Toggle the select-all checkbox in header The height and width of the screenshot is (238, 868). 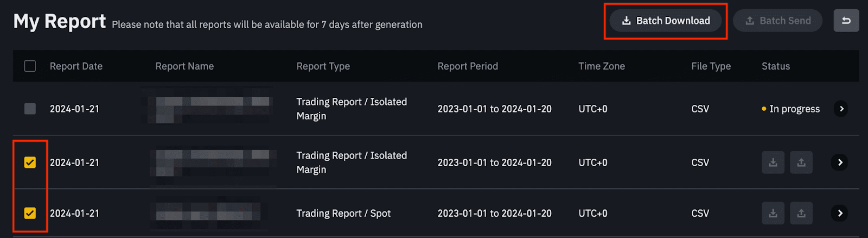[30, 66]
